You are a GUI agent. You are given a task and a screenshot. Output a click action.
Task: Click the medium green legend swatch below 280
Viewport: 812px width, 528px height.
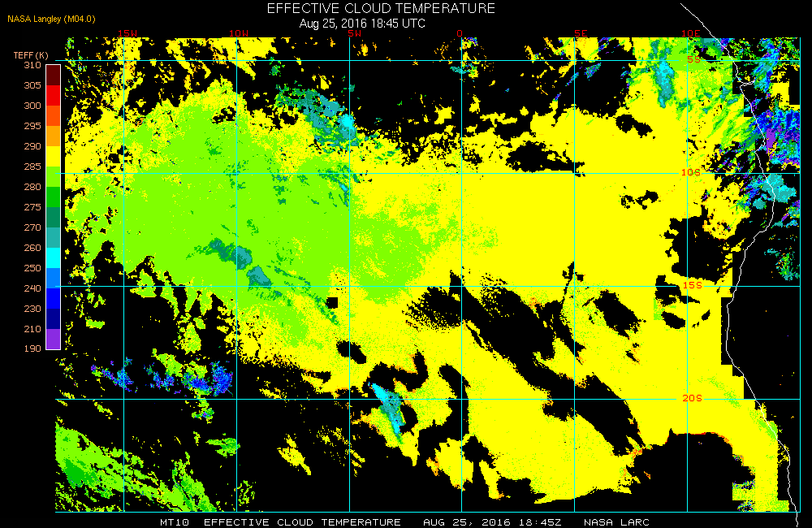pyautogui.click(x=54, y=197)
